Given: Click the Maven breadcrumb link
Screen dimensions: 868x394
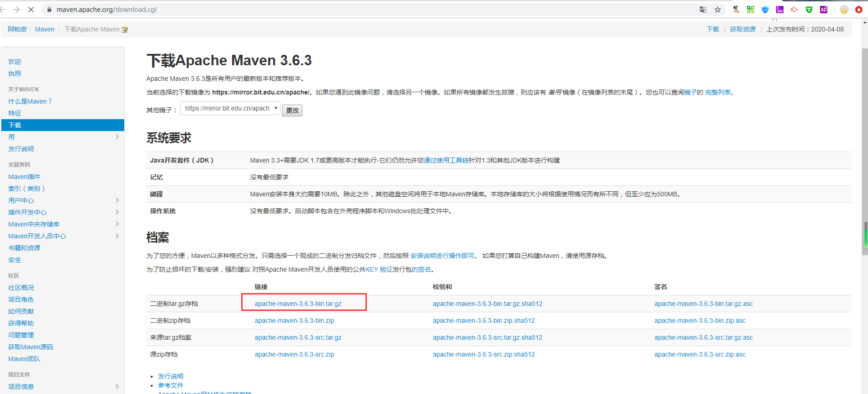Looking at the screenshot, I should pos(45,29).
